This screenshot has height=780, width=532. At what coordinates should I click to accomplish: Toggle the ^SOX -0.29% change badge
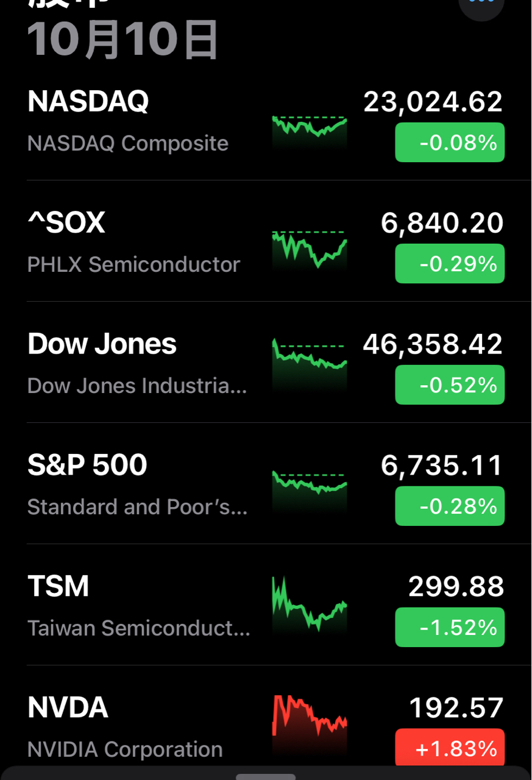pyautogui.click(x=450, y=264)
